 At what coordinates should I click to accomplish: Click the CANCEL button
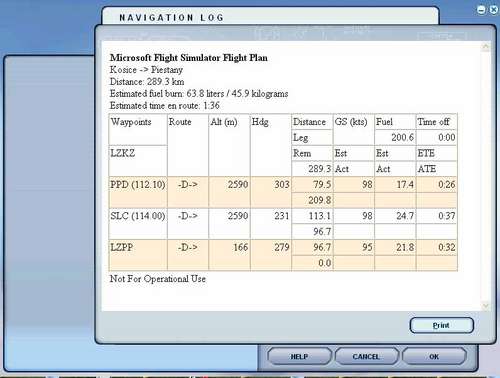366,357
